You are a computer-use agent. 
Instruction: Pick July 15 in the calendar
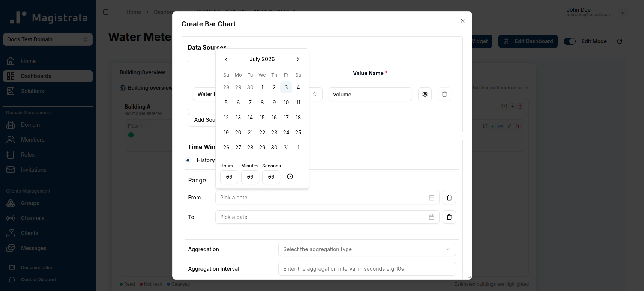click(x=262, y=118)
